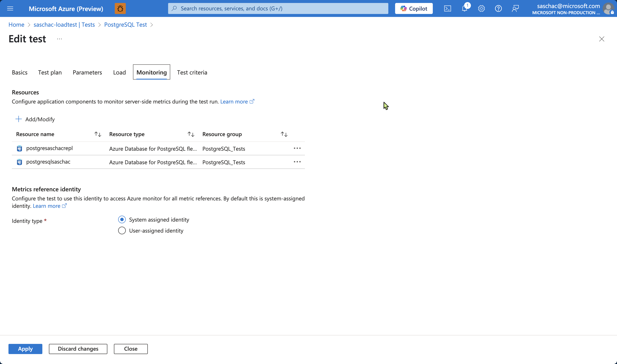Click the orange bug preview icon

coord(120,9)
